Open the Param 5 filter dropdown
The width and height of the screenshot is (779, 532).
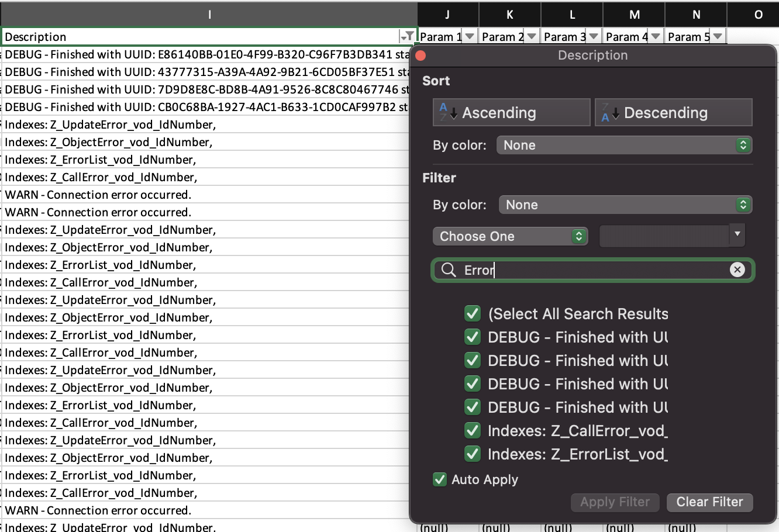point(718,37)
